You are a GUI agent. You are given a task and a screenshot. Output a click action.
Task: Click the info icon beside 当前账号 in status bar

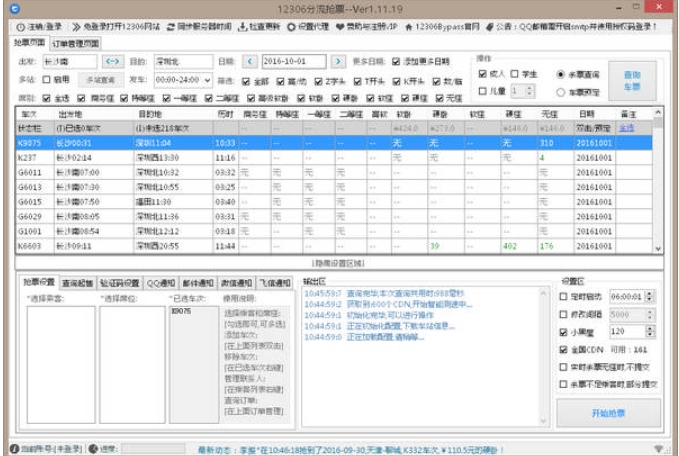coord(14,449)
